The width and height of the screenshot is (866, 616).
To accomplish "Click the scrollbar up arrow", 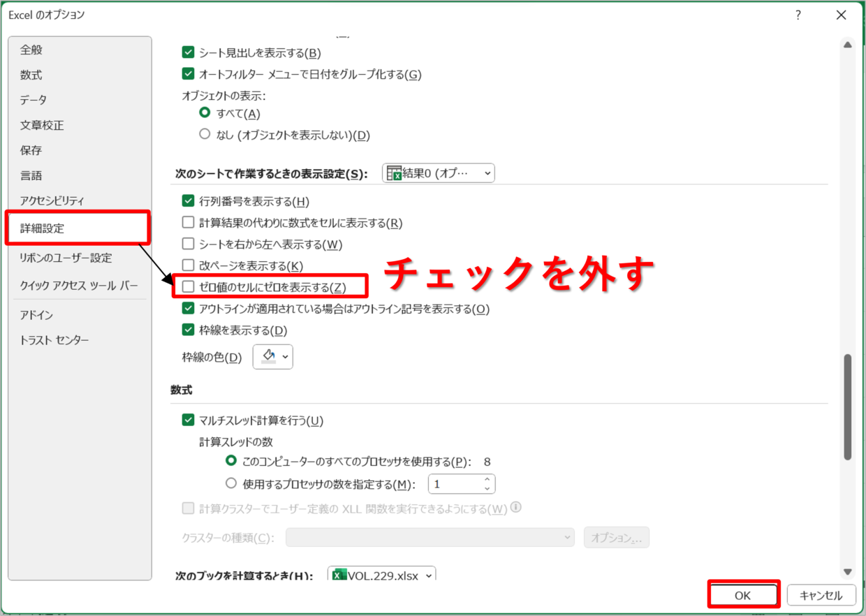I will [848, 45].
